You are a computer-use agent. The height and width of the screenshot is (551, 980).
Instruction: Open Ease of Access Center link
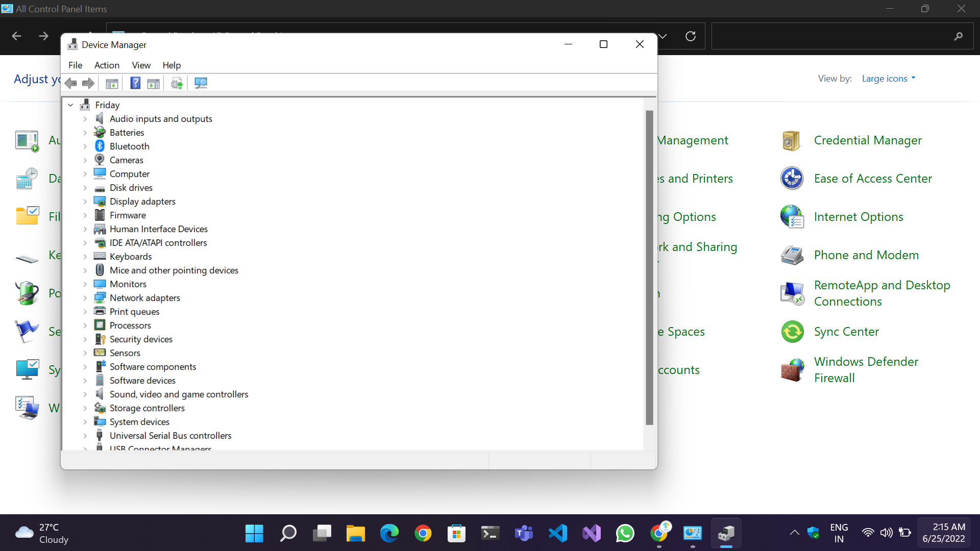[873, 179]
